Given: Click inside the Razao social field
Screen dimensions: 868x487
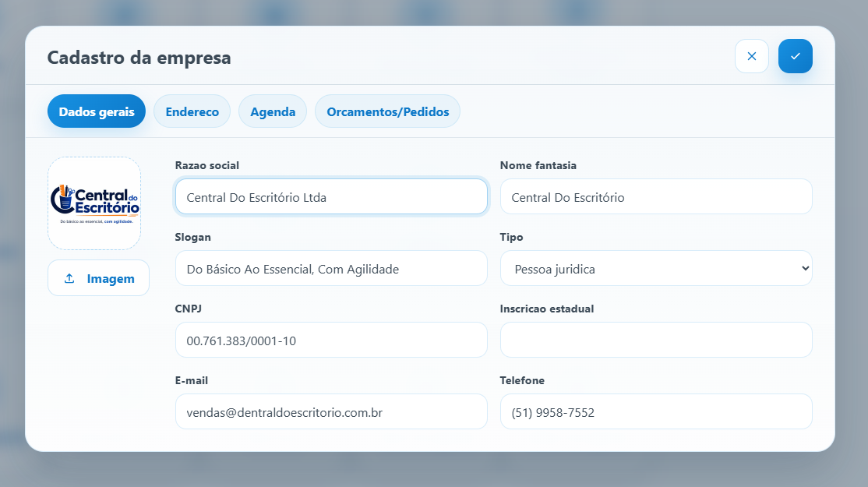Looking at the screenshot, I should [x=331, y=196].
